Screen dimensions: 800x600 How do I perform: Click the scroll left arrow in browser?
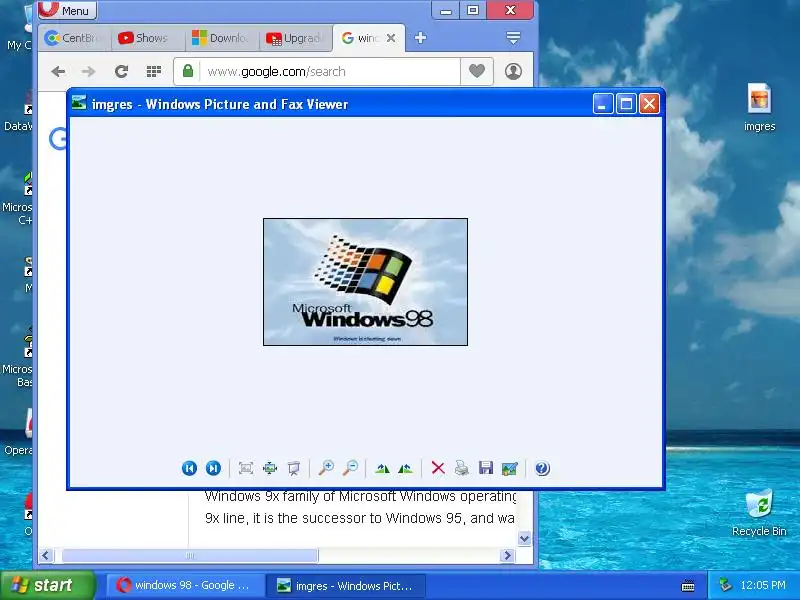[x=45, y=556]
